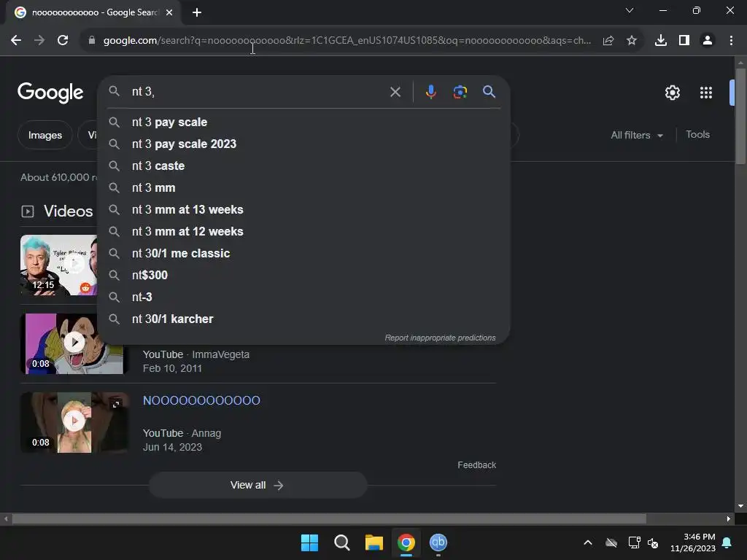The height and width of the screenshot is (560, 747).
Task: Click the browser back arrow
Action: 16,41
